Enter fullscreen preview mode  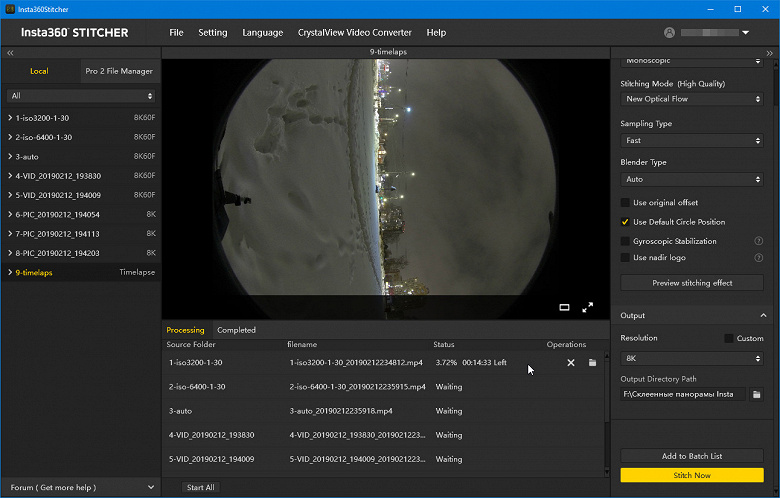point(588,307)
